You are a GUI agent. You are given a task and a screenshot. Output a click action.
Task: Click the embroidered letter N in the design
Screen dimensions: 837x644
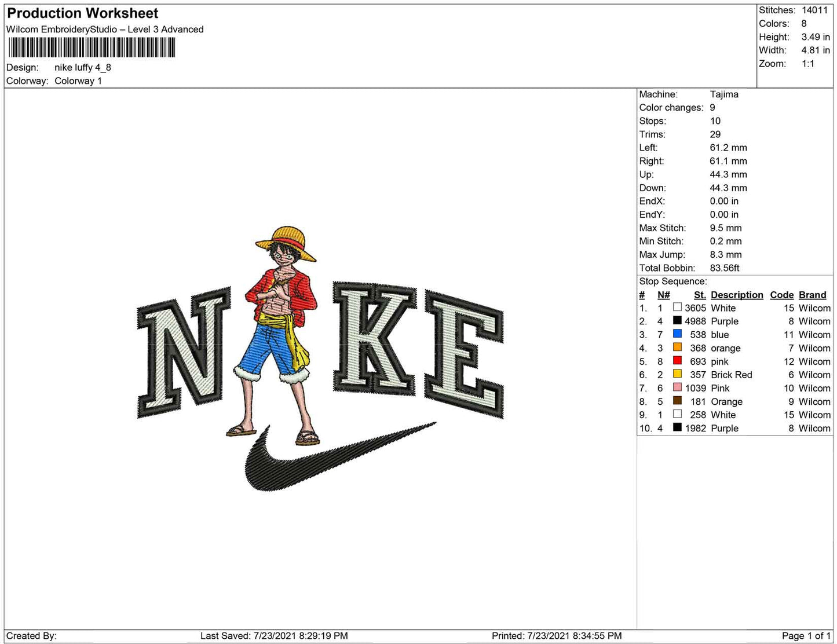(184, 352)
